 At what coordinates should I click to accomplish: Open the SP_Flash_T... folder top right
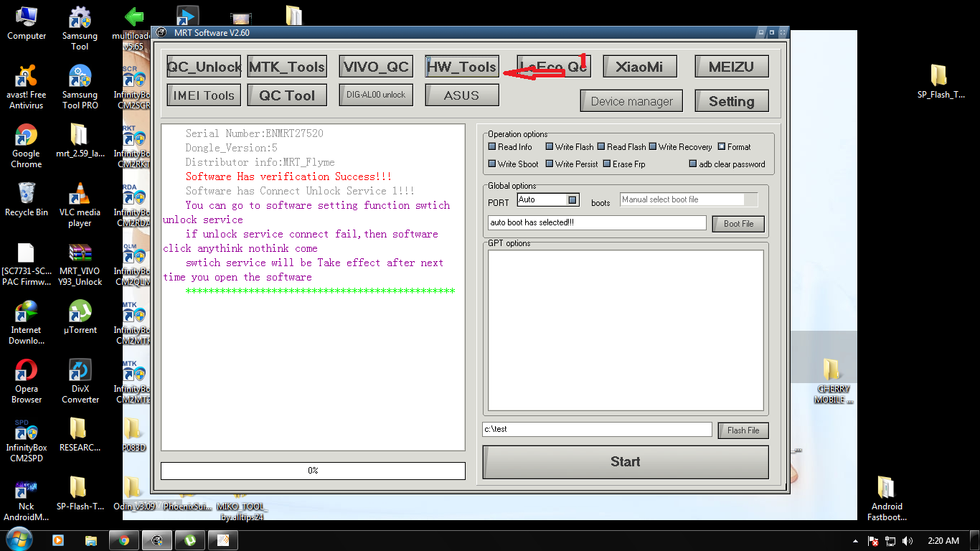click(x=941, y=81)
